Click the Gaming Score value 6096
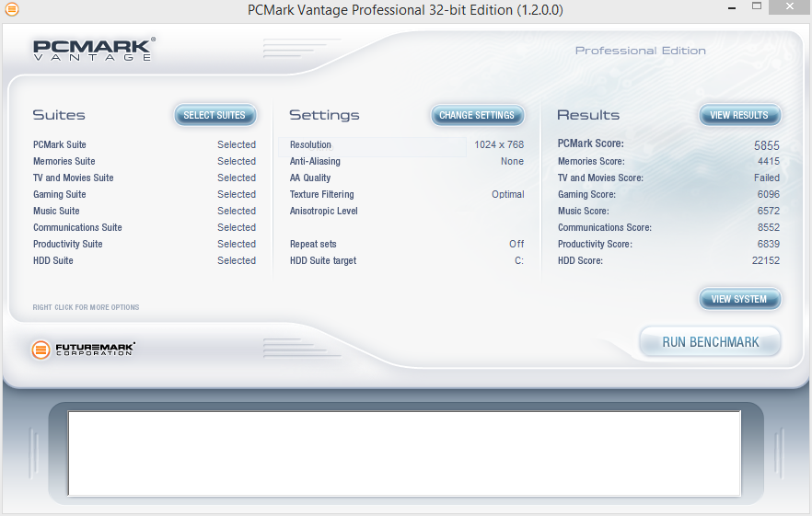Viewport: 812px width, 516px height. (769, 195)
